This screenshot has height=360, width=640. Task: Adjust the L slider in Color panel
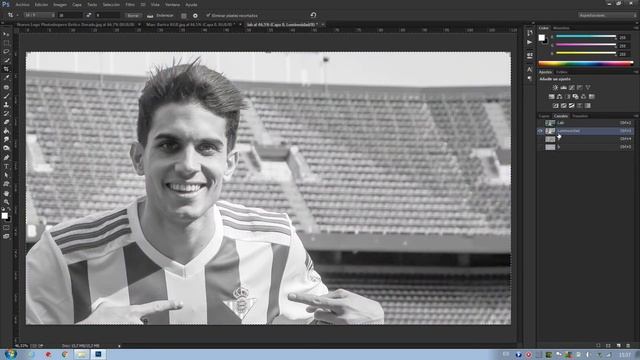[x=586, y=37]
